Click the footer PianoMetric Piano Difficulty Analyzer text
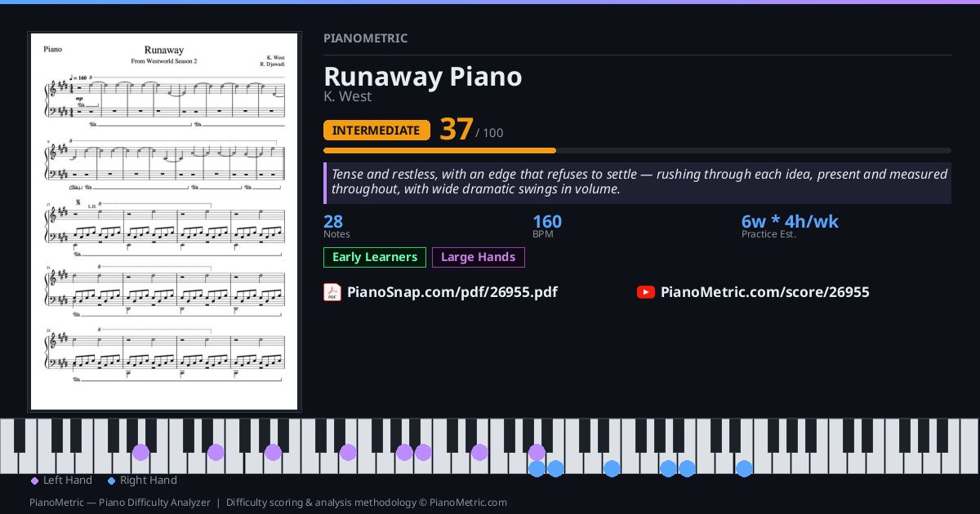980x514 pixels. pyautogui.click(x=120, y=503)
